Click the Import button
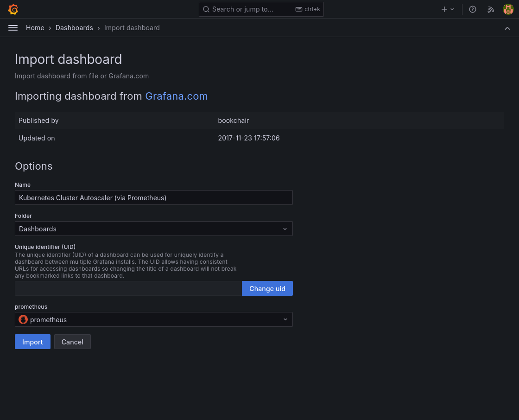This screenshot has height=420, width=519. 32,342
